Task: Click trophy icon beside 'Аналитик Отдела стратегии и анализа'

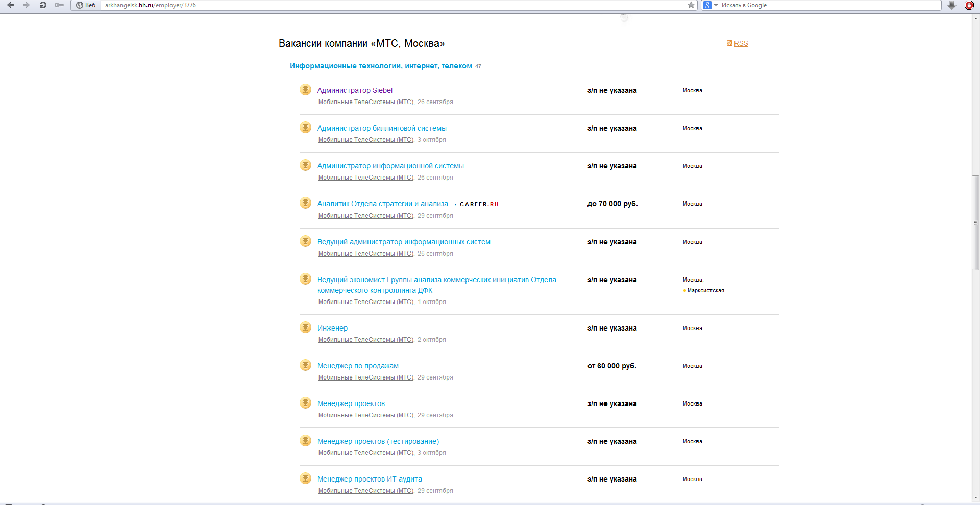Action: pyautogui.click(x=305, y=203)
